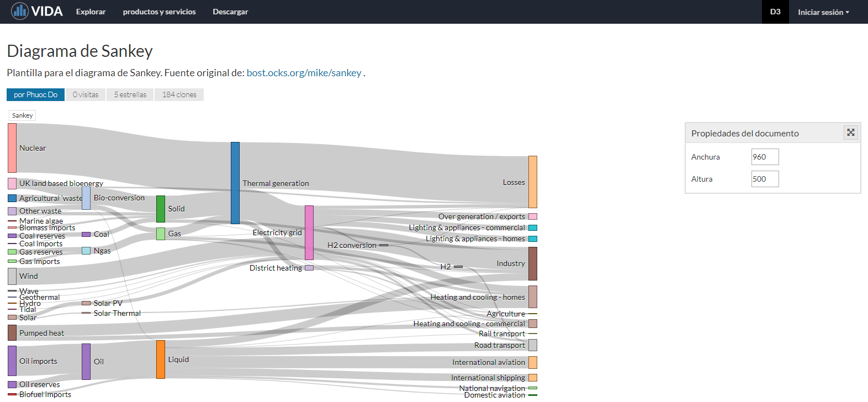868x402 pixels.
Task: Click the 184 clones button
Action: point(179,94)
